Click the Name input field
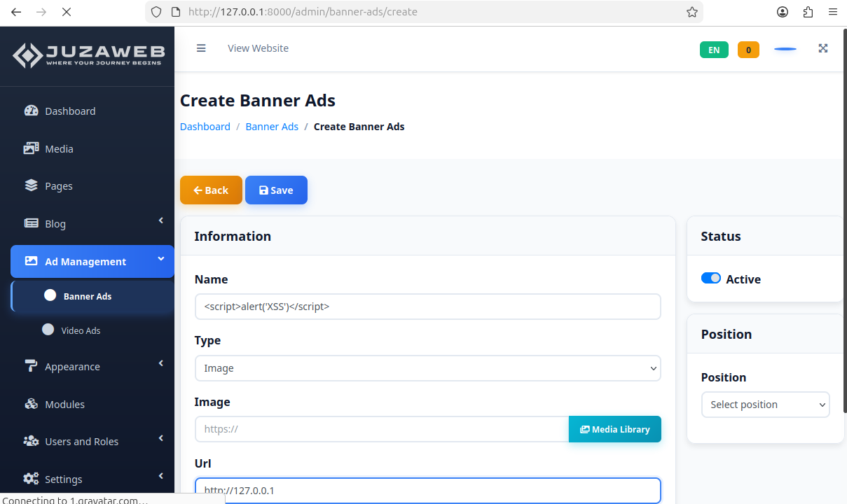This screenshot has height=504, width=847. tap(427, 307)
